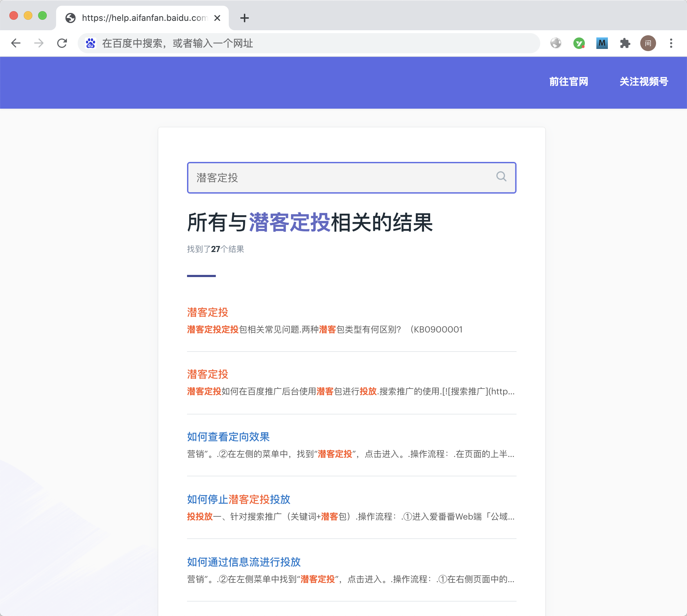The image size is (687, 616).
Task: Click the 找到了27个结果 count text
Action: pyautogui.click(x=215, y=249)
